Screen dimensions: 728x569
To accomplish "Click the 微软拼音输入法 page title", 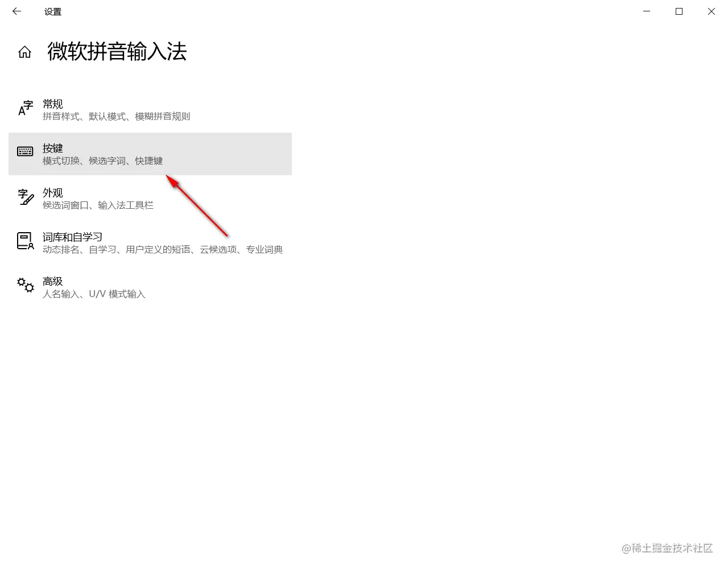I will tap(117, 52).
